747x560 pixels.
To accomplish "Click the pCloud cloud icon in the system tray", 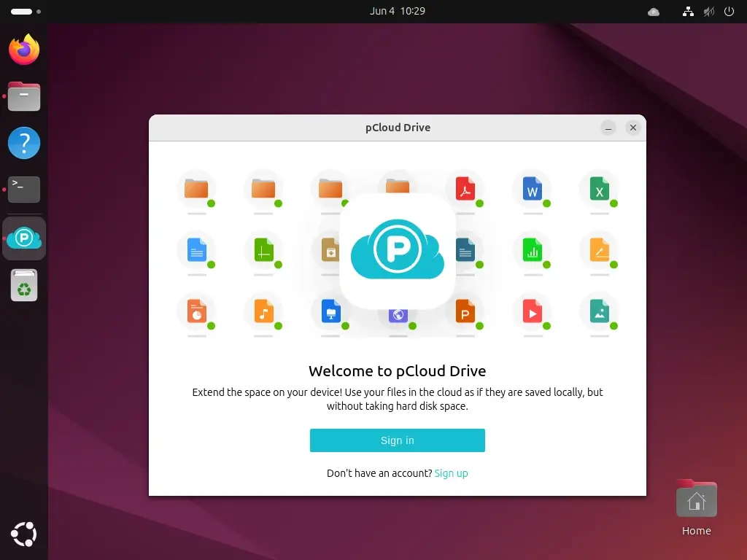I will click(x=653, y=11).
